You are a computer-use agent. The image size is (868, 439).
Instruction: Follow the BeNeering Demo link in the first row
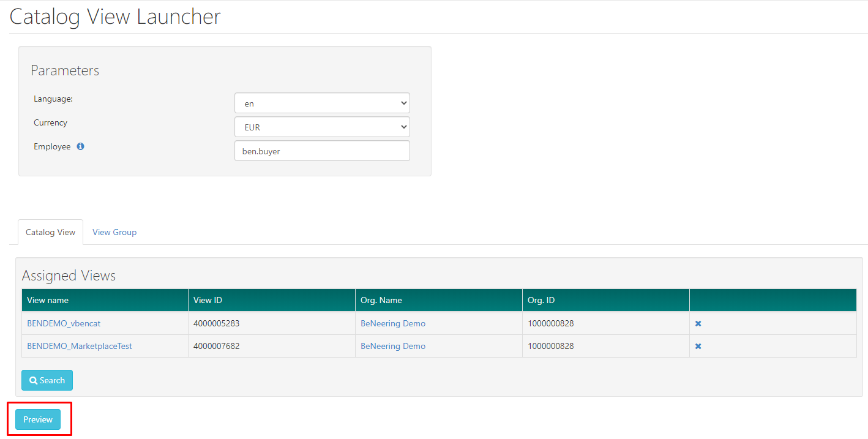point(393,323)
